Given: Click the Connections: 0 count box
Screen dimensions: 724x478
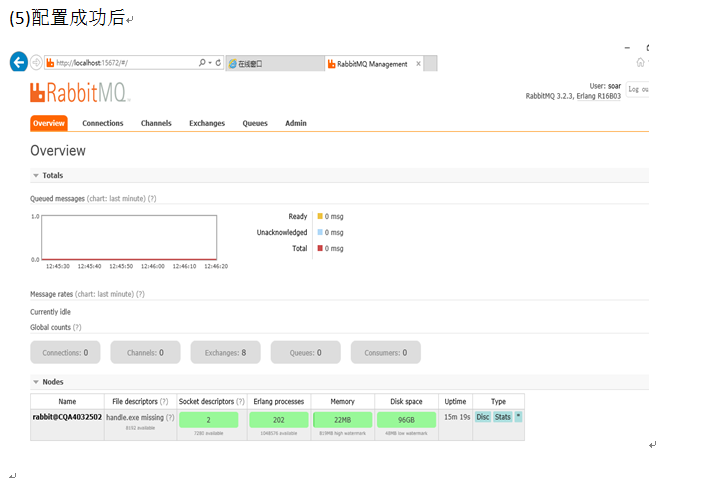Looking at the screenshot, I should tap(65, 352).
